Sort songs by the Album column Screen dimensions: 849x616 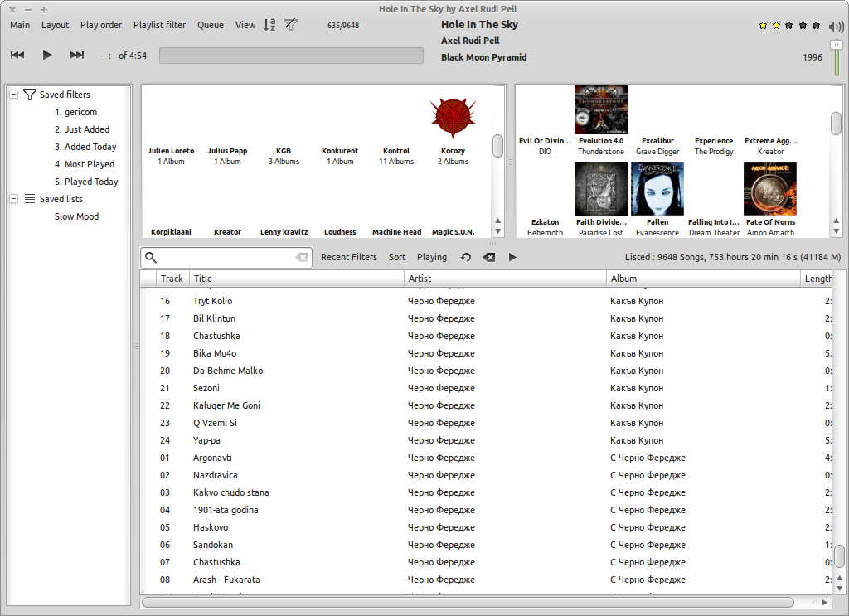pos(703,279)
